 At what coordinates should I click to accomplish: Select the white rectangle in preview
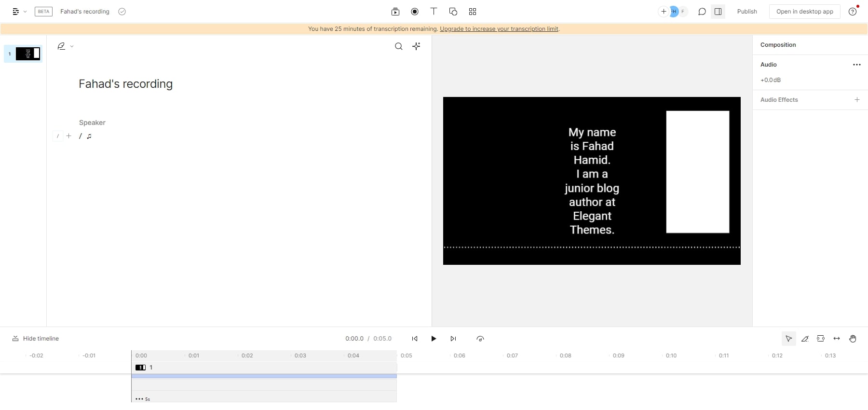pyautogui.click(x=698, y=172)
